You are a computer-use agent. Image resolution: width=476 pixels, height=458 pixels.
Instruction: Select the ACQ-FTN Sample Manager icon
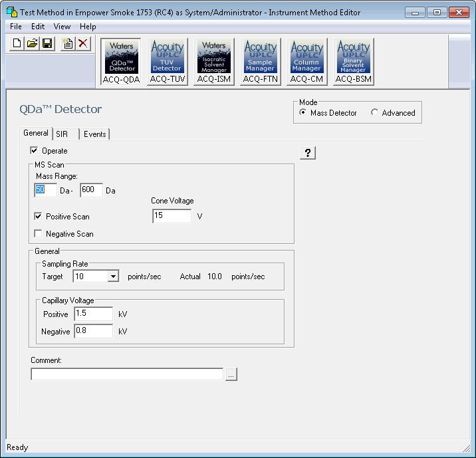pos(260,62)
